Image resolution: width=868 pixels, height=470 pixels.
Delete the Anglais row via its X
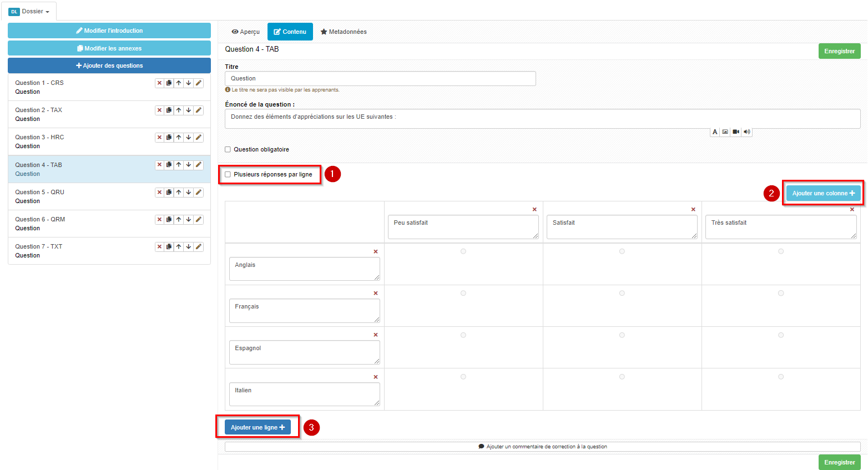pyautogui.click(x=376, y=251)
